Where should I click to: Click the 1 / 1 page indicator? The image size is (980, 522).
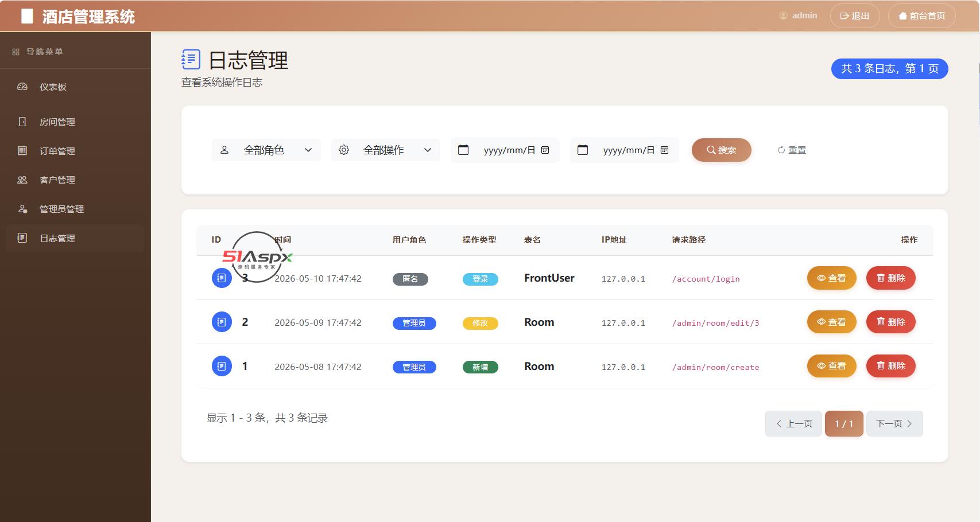coord(844,423)
